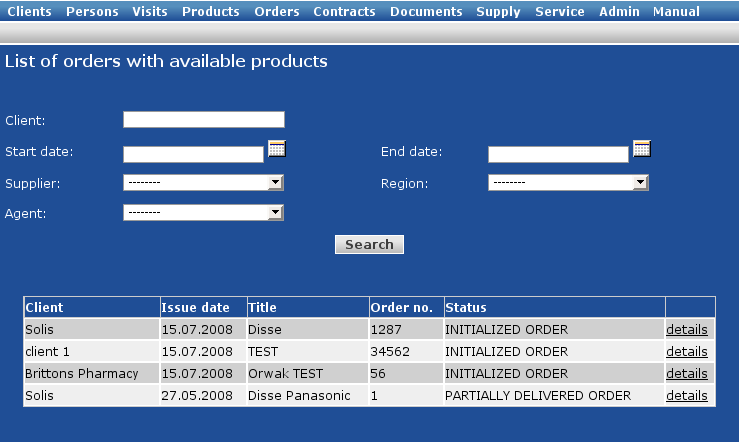The width and height of the screenshot is (740, 443).
Task: Open the Products menu
Action: click(210, 11)
